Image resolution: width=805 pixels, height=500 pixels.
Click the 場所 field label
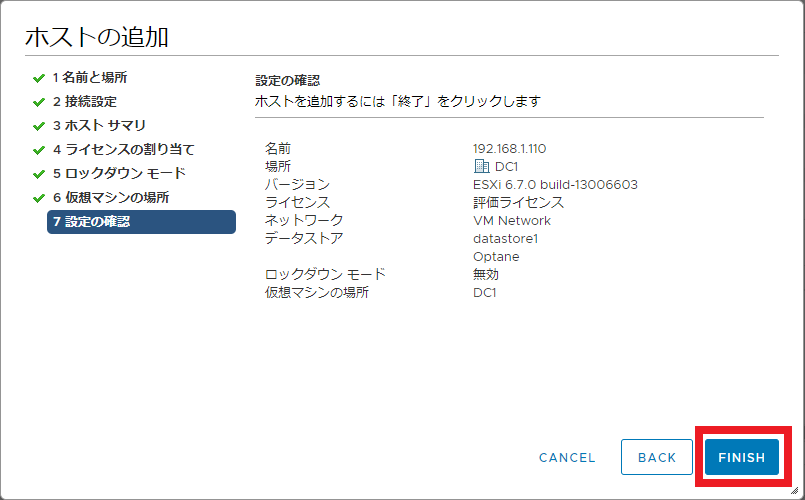pos(278,166)
